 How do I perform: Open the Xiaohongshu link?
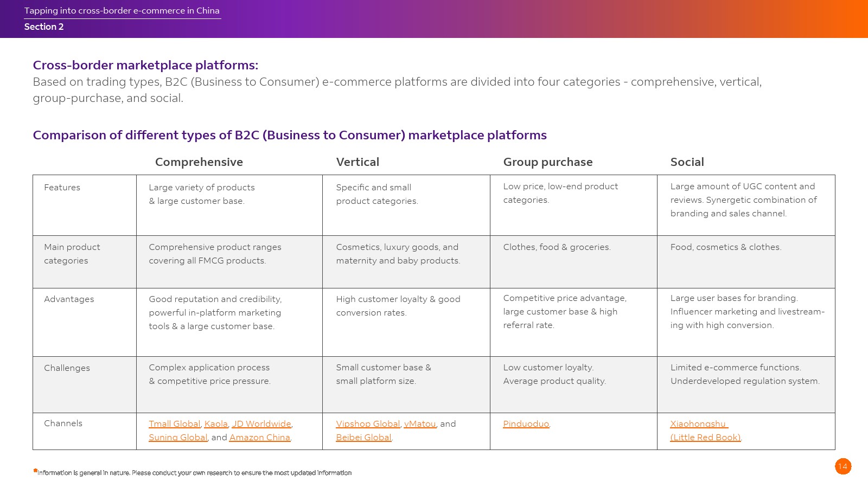[x=698, y=424]
